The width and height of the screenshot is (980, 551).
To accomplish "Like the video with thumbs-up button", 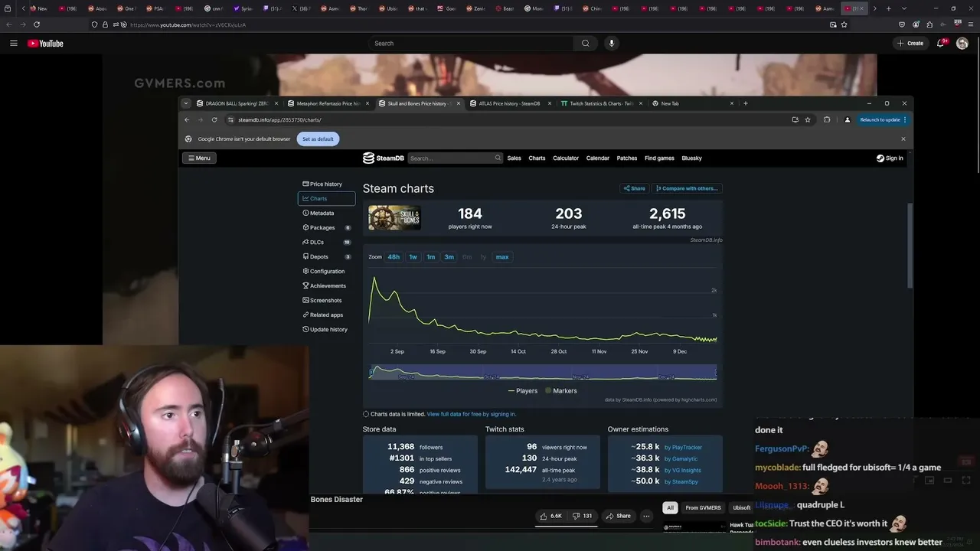I will click(550, 516).
